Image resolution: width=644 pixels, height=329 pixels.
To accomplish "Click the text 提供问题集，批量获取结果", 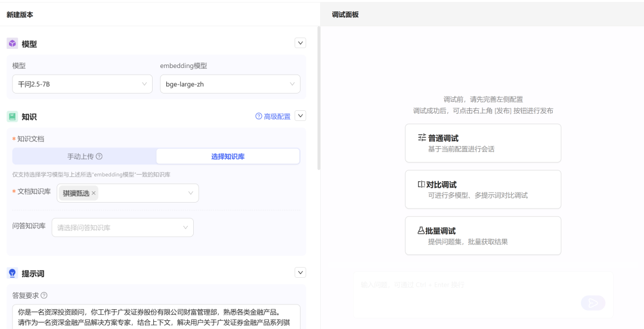I will click(x=468, y=242).
